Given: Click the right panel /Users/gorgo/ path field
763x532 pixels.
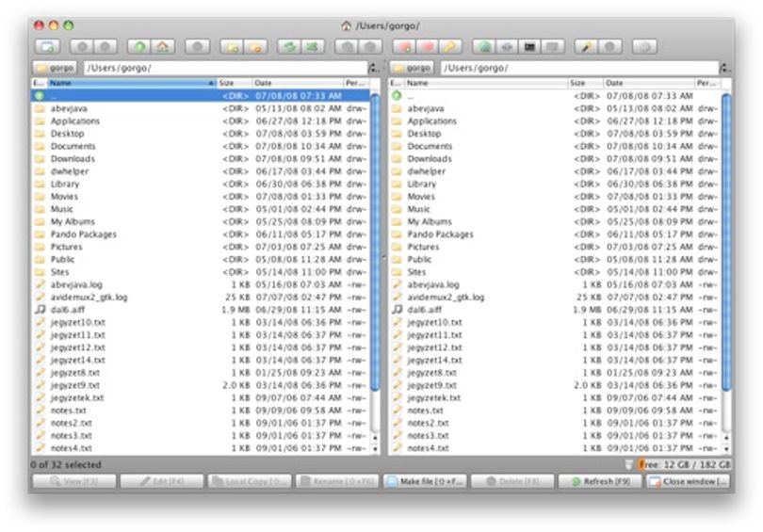Looking at the screenshot, I should [x=579, y=68].
